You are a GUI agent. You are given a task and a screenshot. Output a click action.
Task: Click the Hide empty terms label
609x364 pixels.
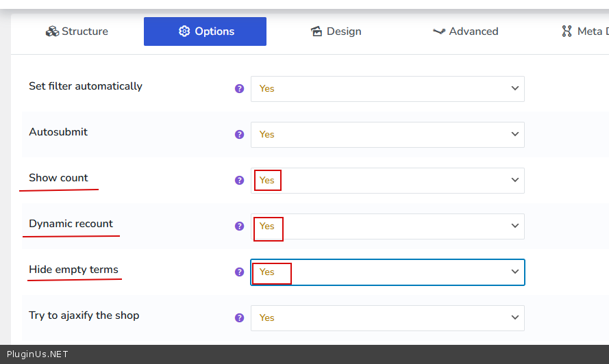(x=73, y=270)
